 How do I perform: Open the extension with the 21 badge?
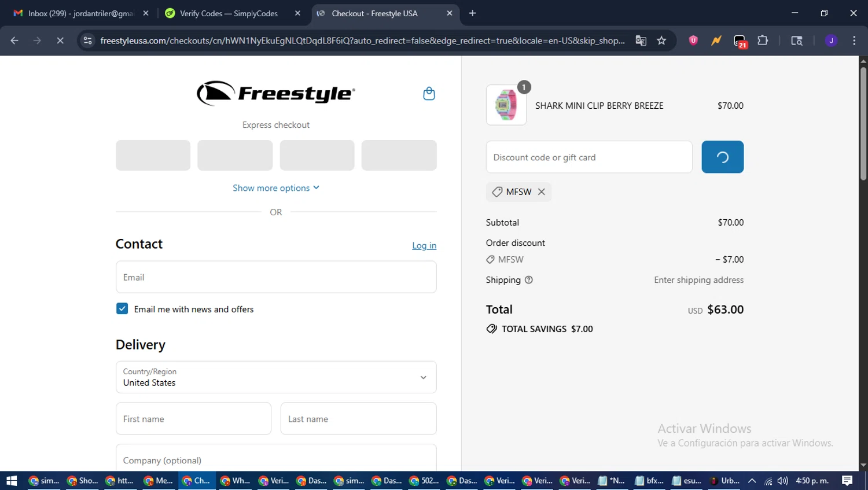[740, 41]
